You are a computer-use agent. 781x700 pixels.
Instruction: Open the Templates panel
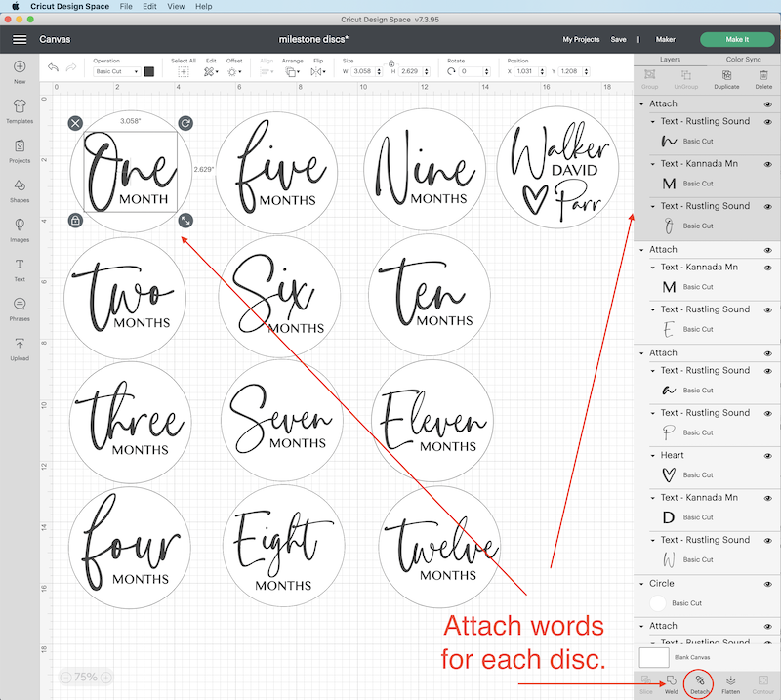20,111
